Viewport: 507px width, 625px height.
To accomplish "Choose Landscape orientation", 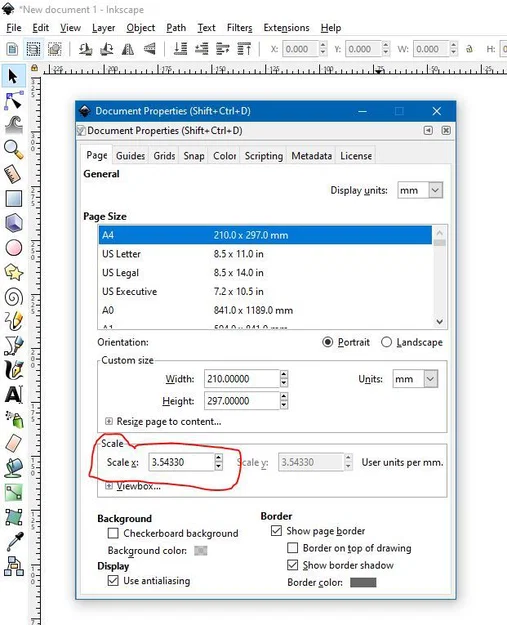I will pyautogui.click(x=386, y=342).
